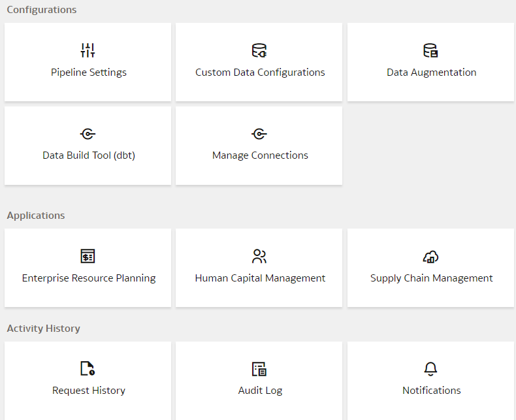Click the Audit Log list icon
The image size is (516, 420).
coord(259,369)
